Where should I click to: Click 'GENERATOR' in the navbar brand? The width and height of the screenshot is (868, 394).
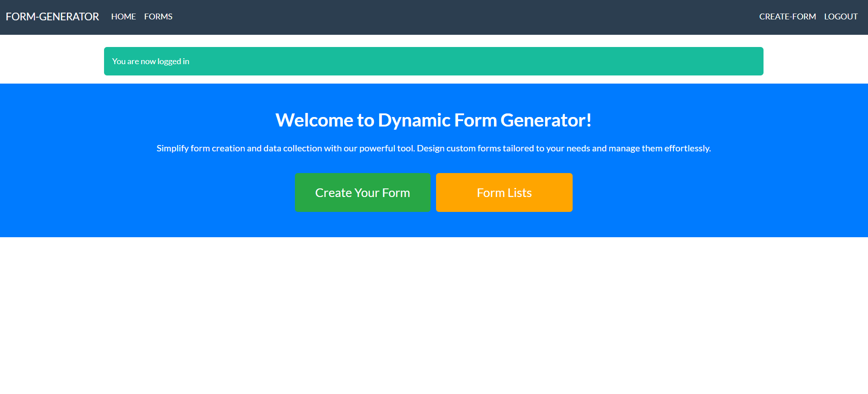pos(69,17)
